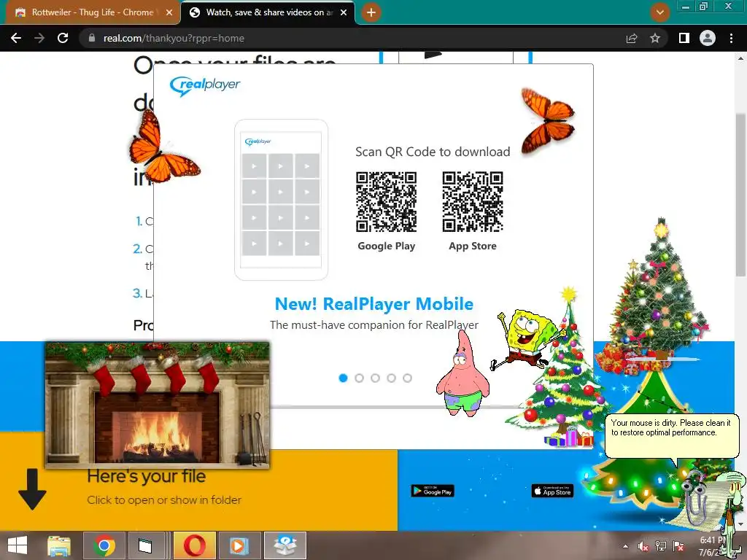This screenshot has height=560, width=747.
Task: Open a new browser tab
Action: [371, 12]
